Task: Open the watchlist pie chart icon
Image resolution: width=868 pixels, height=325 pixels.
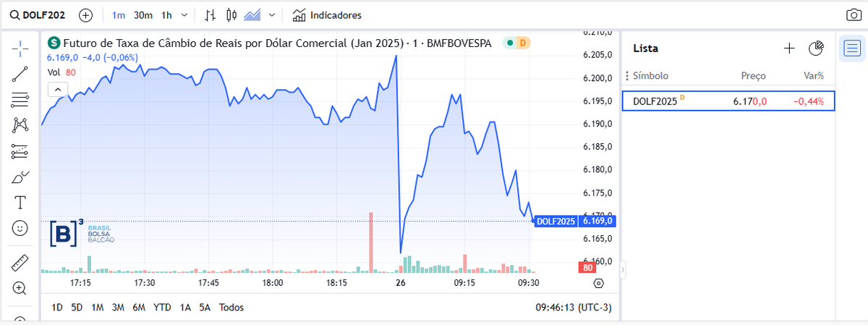Action: click(x=817, y=48)
